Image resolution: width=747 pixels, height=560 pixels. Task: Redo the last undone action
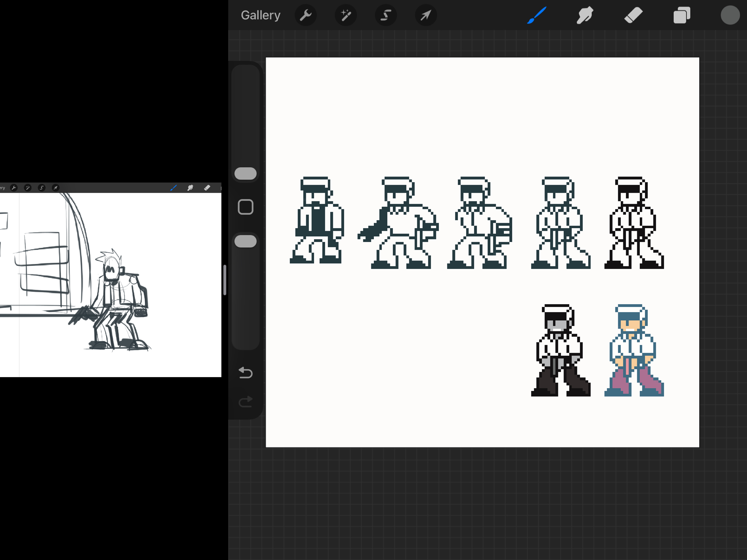pyautogui.click(x=245, y=402)
